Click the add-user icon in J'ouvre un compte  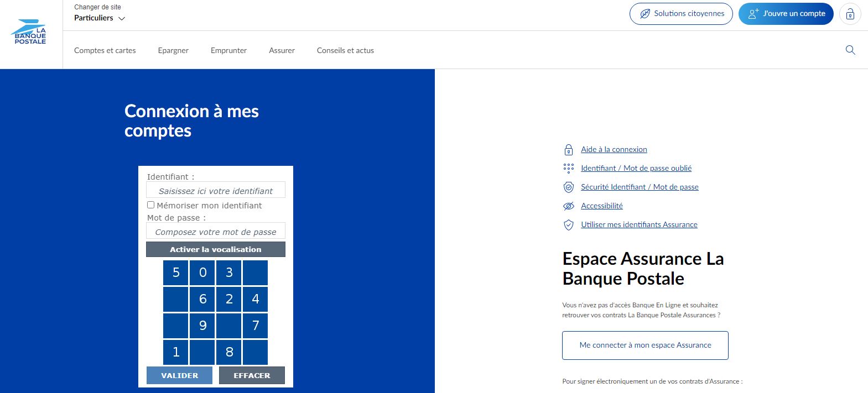tap(753, 14)
